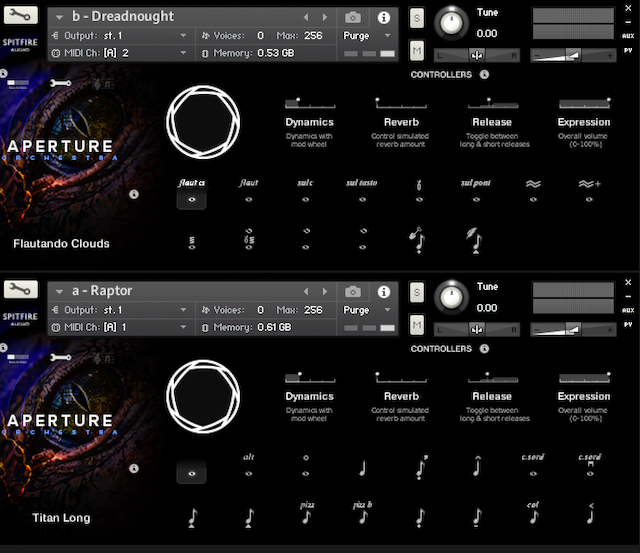Adjust pan slider in Dreadnought header
Viewport: 640px width, 553px height.
click(x=477, y=55)
